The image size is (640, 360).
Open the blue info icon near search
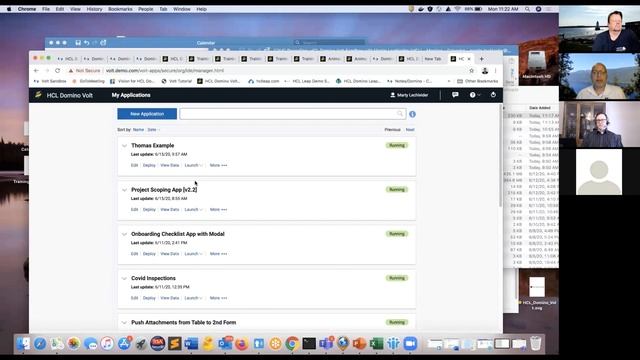(412, 114)
